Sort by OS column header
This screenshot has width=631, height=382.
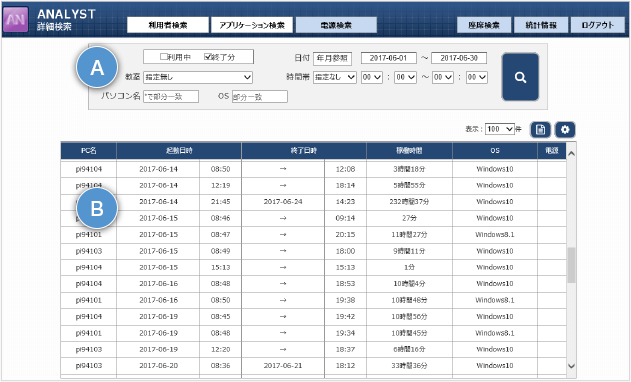[495, 151]
